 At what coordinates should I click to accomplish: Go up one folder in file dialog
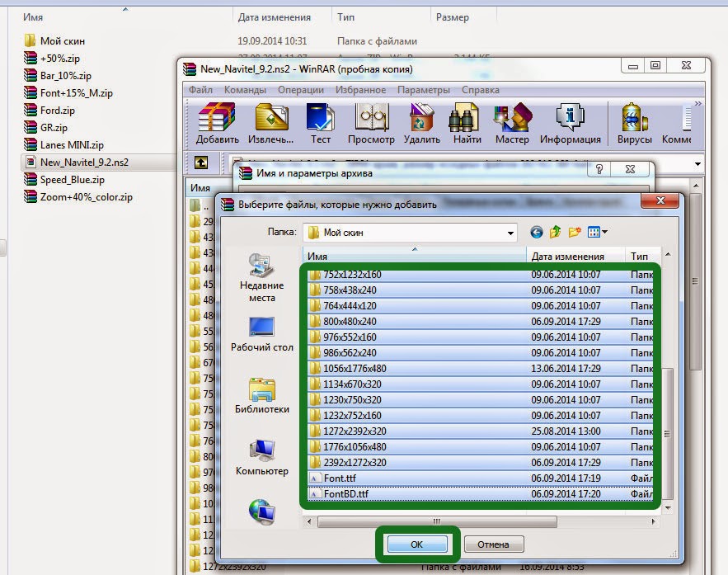tap(556, 232)
